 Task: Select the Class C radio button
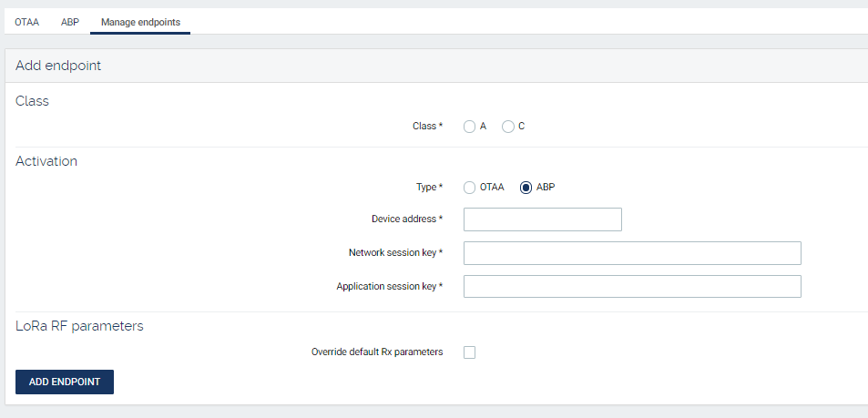[x=508, y=127]
